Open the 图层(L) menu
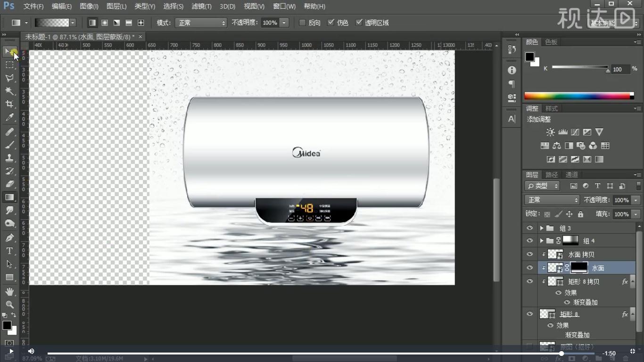Screen dimensions: 644x362 pyautogui.click(x=116, y=7)
